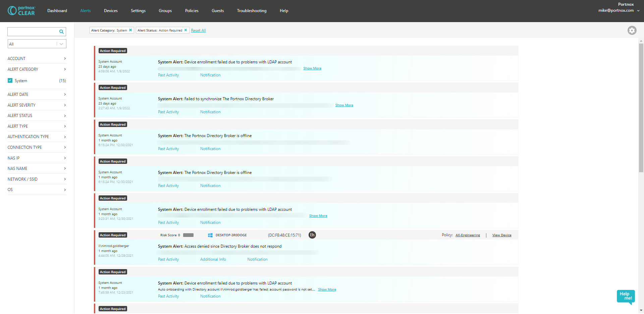Viewport: 644px width, 314px height.
Task: Click the View Device link
Action: point(502,235)
